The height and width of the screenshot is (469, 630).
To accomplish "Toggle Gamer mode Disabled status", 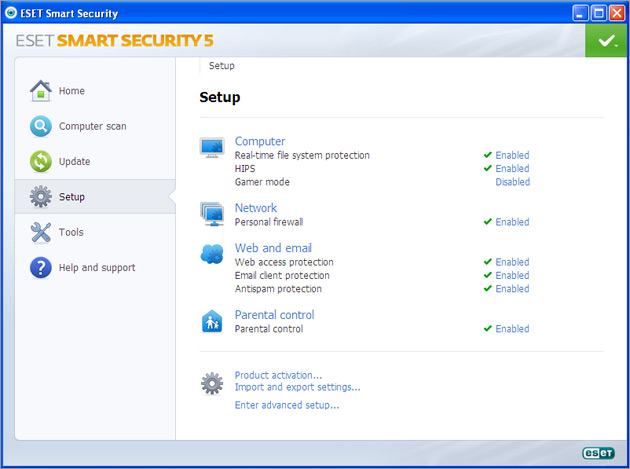I will click(x=512, y=183).
